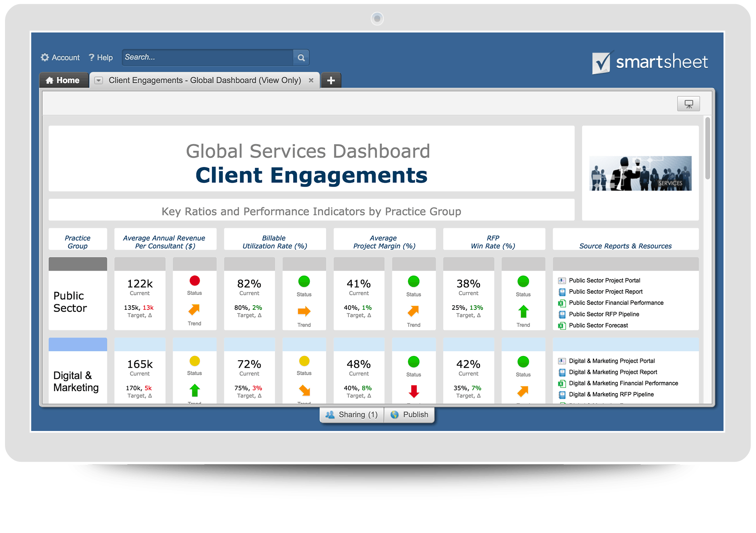The width and height of the screenshot is (756, 533).
Task: Select the Client Engagements dashboard tab
Action: click(204, 80)
